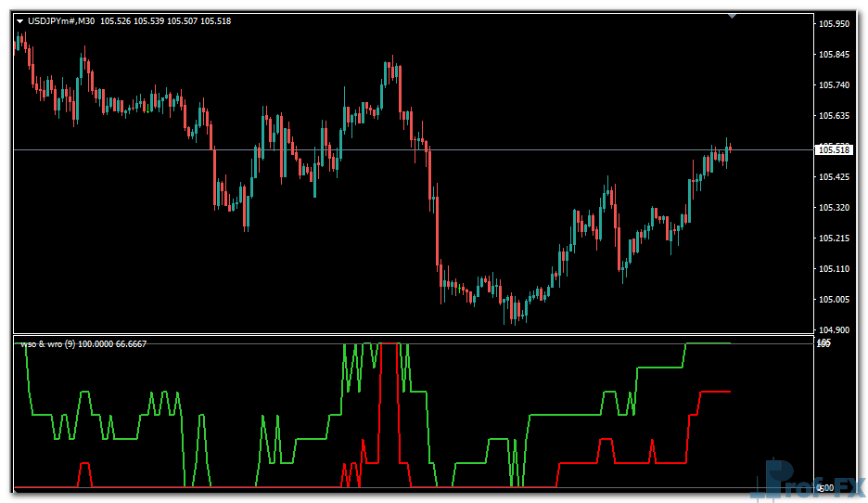Click the right end of the red indicator line
Viewport: 868px width, 503px height.
[730, 392]
